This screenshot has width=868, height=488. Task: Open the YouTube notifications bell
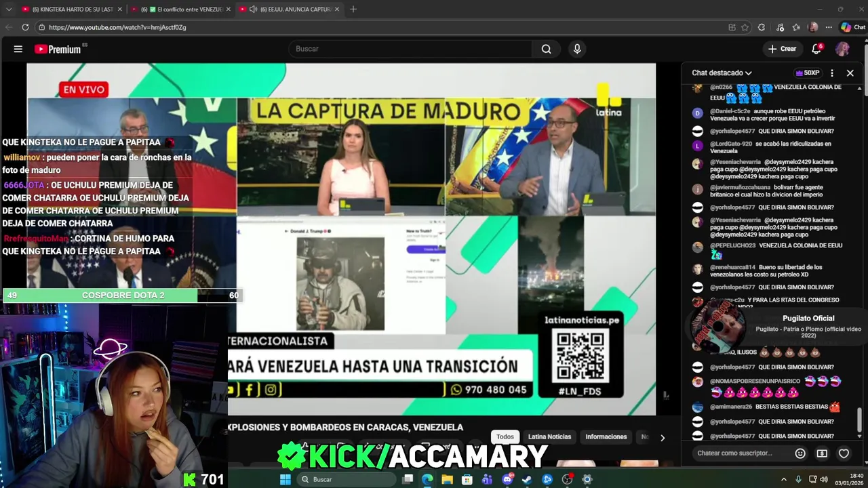click(816, 49)
